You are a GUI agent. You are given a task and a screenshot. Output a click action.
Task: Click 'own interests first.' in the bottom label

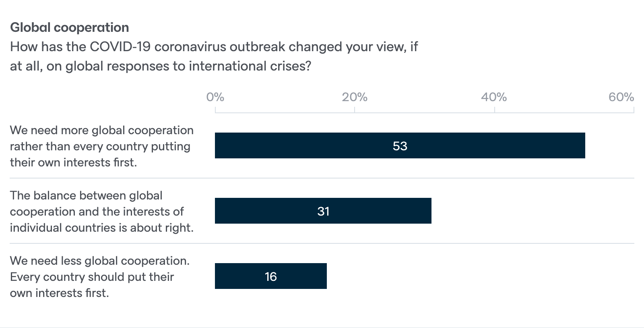pyautogui.click(x=59, y=293)
